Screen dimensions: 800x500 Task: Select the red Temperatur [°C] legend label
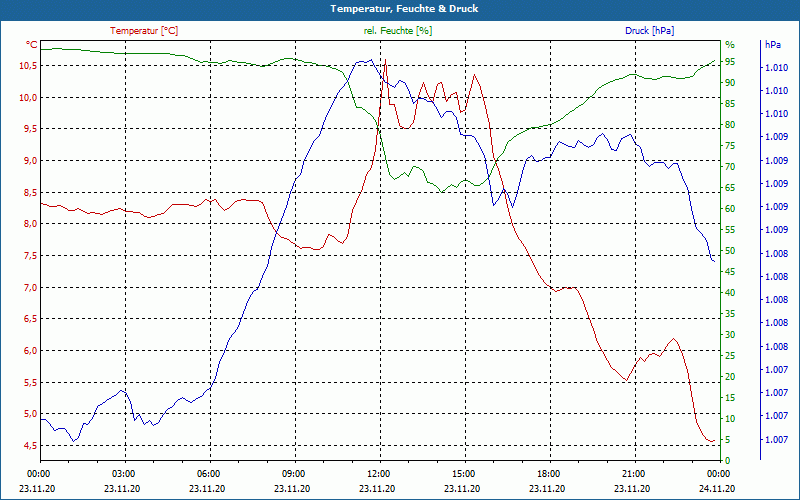click(x=144, y=31)
